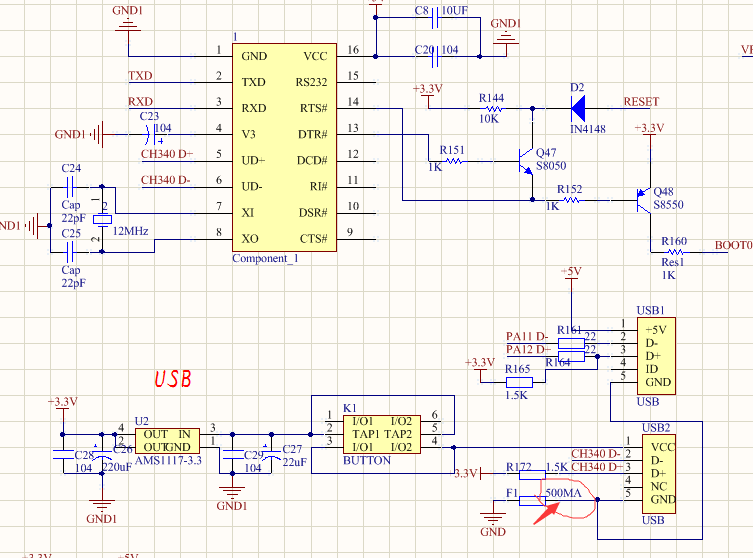Click capacitor C28 104 symbol
Image resolution: width=753 pixels, height=558 pixels.
point(63,454)
